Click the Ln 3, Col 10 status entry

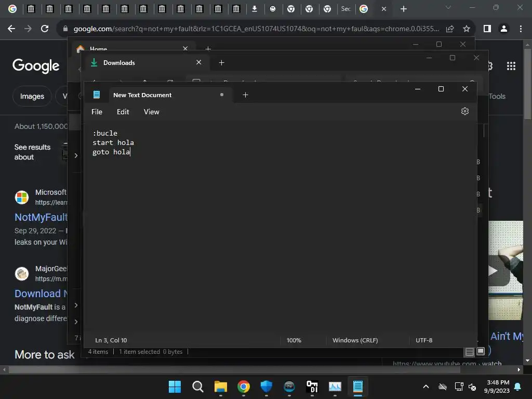[x=111, y=340]
